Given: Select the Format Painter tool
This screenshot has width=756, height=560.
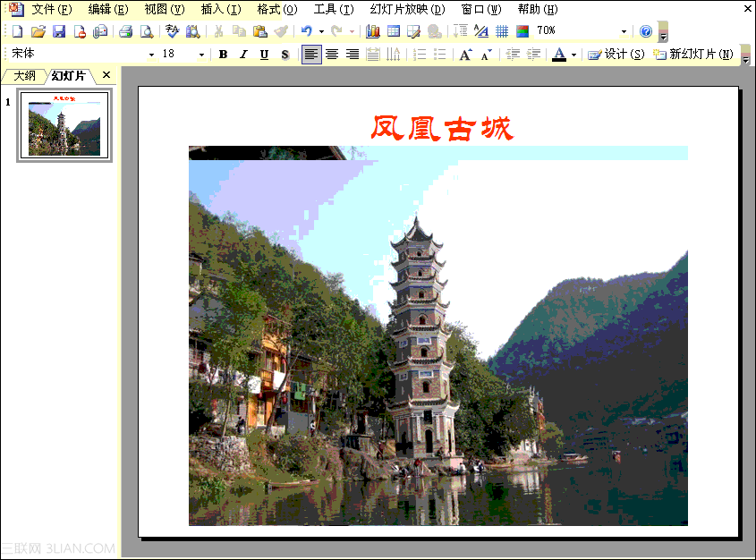Looking at the screenshot, I should click(x=280, y=30).
